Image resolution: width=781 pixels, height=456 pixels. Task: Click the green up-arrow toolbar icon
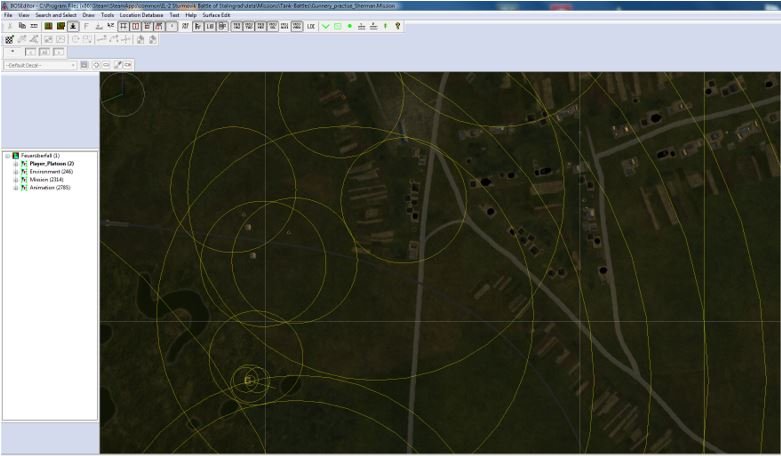pos(385,26)
